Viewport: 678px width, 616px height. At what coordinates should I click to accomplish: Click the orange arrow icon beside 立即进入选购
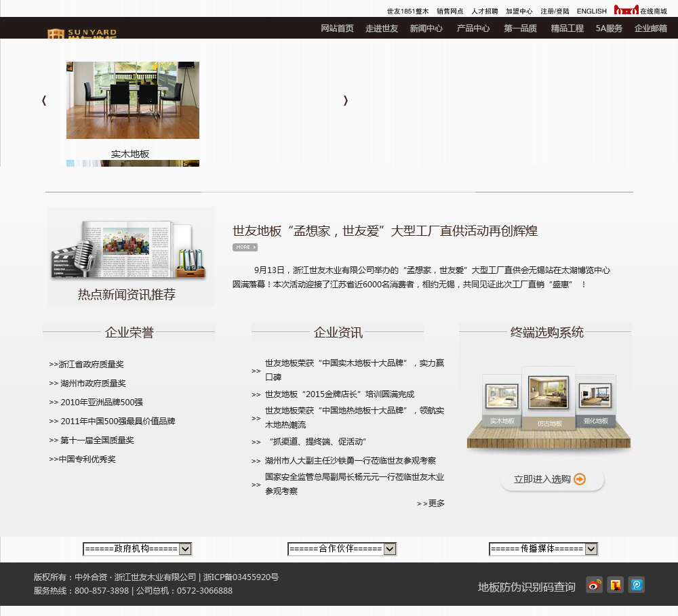point(580,479)
